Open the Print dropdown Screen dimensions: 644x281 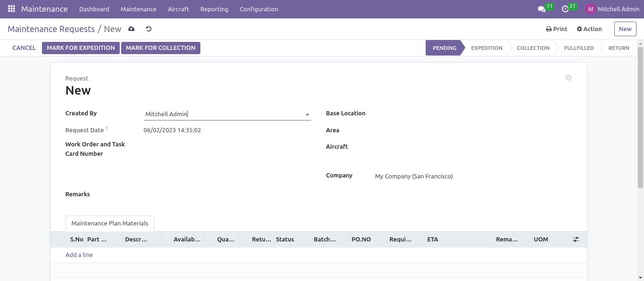point(557,29)
